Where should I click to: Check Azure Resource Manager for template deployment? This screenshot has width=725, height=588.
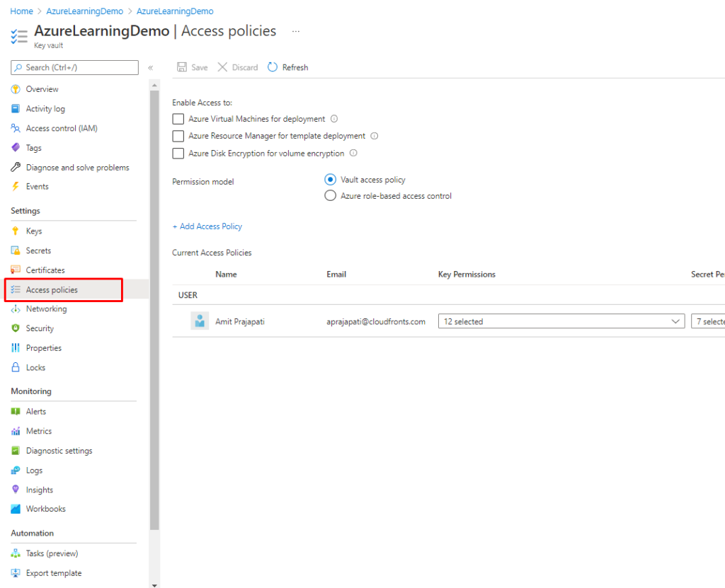tap(178, 136)
